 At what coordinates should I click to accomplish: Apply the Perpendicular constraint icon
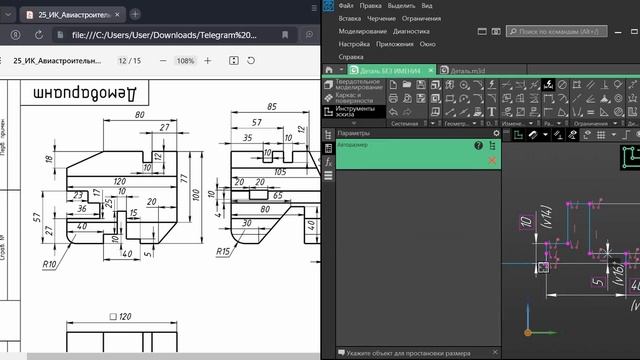click(x=604, y=85)
